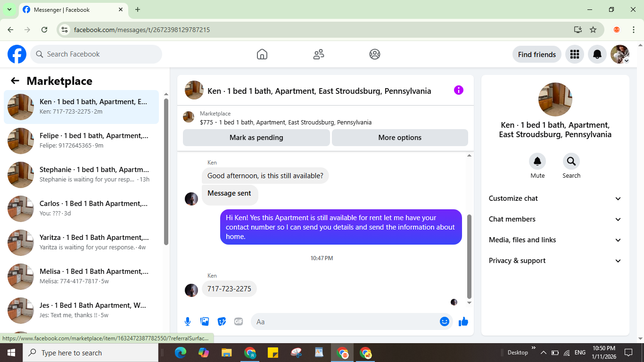The width and height of the screenshot is (644, 362).
Task: Open the Carlos conversation
Action: 81,209
